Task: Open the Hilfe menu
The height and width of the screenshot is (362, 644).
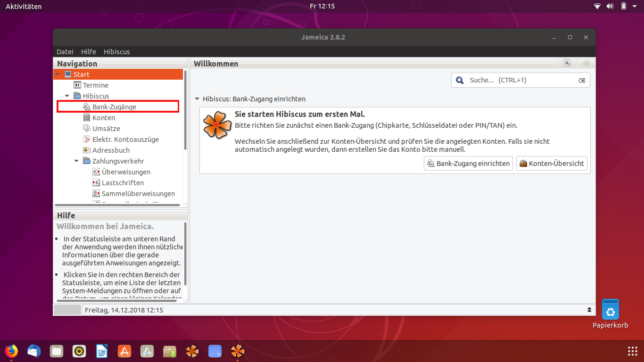Action: coord(89,52)
